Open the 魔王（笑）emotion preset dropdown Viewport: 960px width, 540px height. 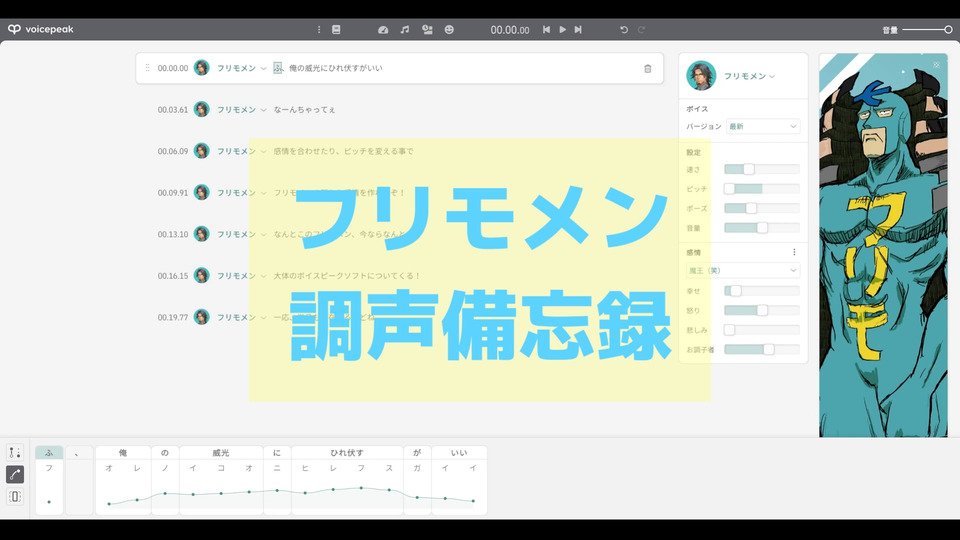tap(743, 270)
